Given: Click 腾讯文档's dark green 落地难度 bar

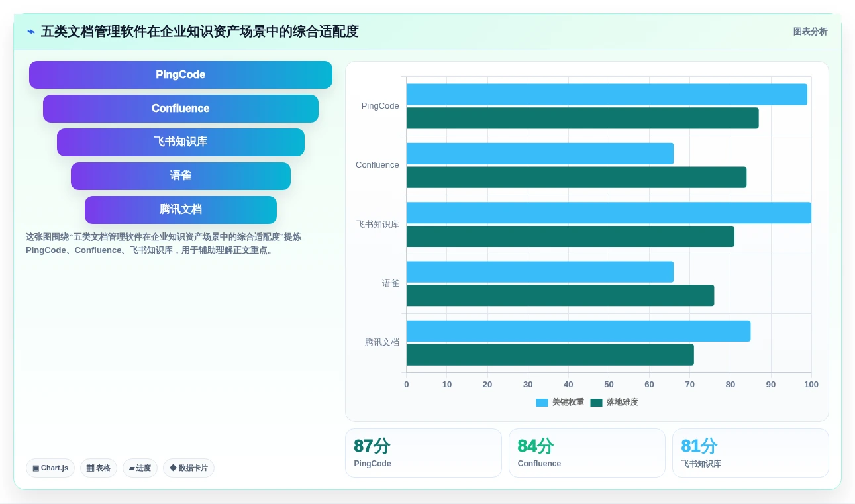Looking at the screenshot, I should point(550,355).
